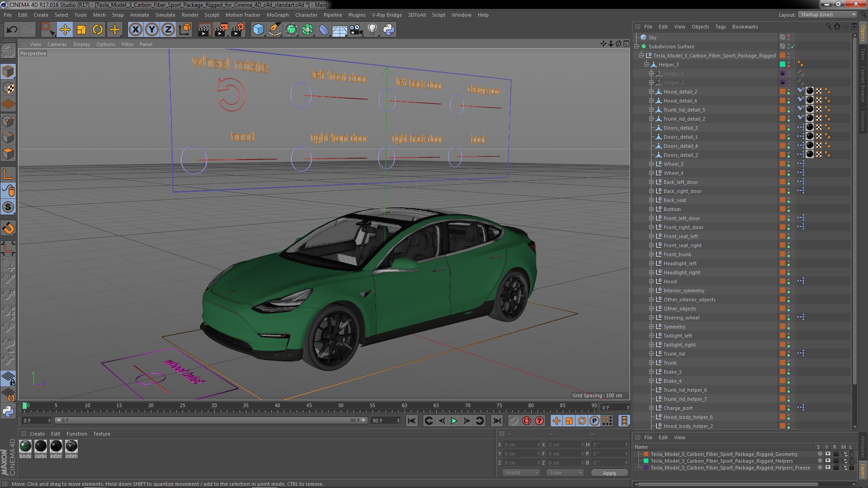This screenshot has height=488, width=868.
Task: Open the World coordinate dropdown
Action: (x=521, y=473)
